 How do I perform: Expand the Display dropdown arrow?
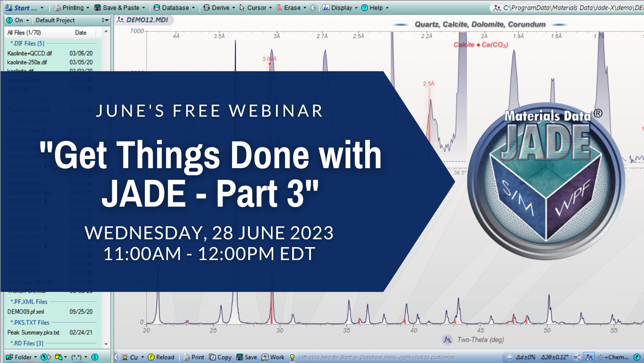[x=356, y=8]
